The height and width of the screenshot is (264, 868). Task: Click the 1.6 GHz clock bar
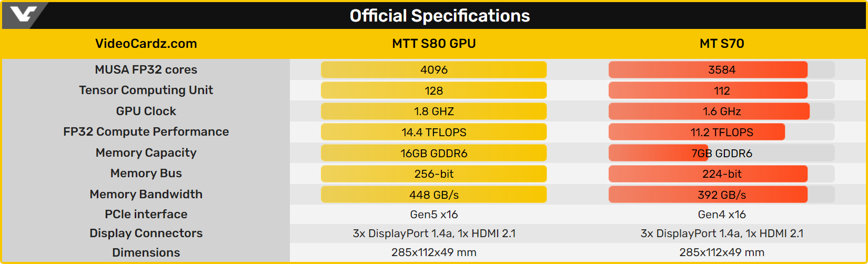(709, 111)
